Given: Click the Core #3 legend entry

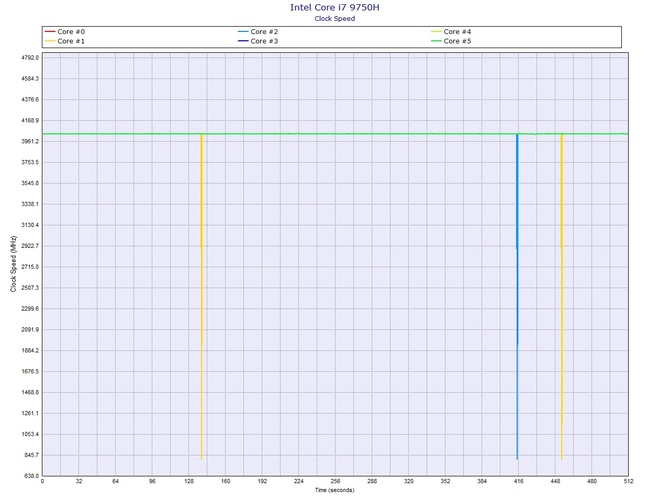Looking at the screenshot, I should coord(258,41).
